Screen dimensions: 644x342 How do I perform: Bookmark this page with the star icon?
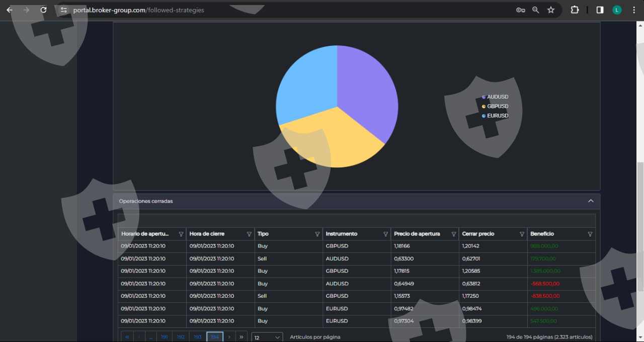[551, 10]
